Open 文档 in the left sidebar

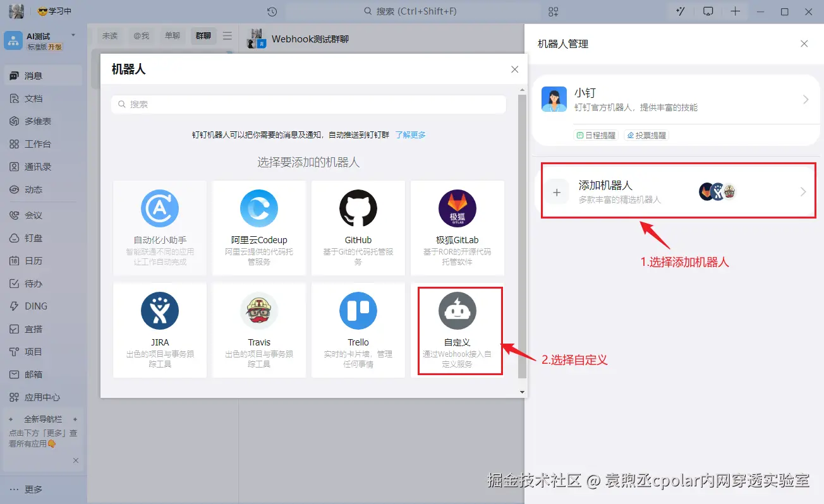point(42,99)
